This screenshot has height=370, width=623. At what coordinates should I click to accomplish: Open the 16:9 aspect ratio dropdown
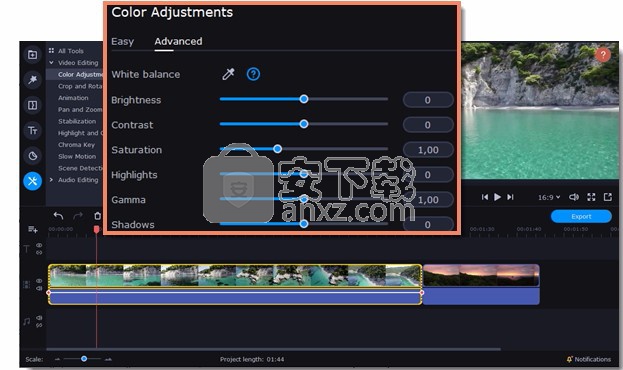pos(549,197)
